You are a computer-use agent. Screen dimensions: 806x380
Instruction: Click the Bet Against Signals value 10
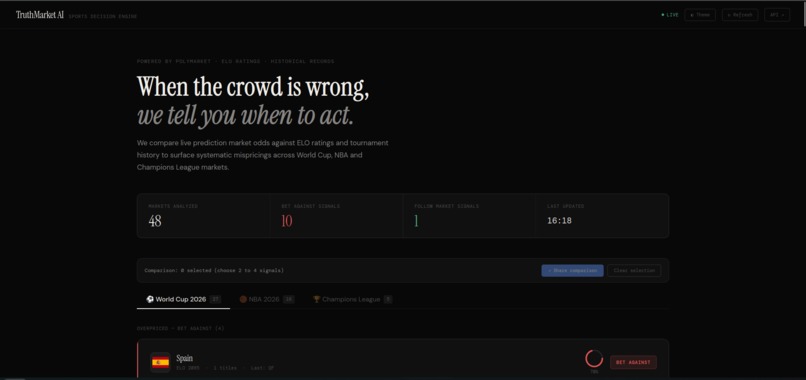(287, 221)
